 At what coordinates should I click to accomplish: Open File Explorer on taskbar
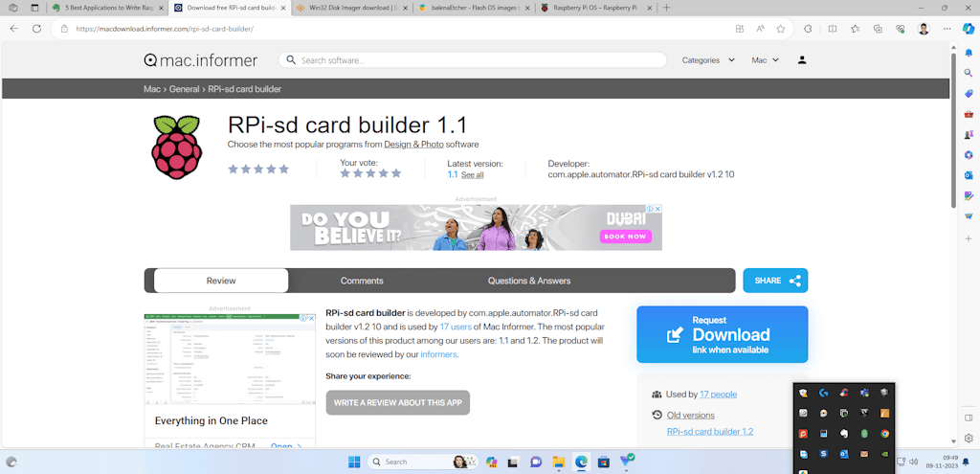click(559, 462)
